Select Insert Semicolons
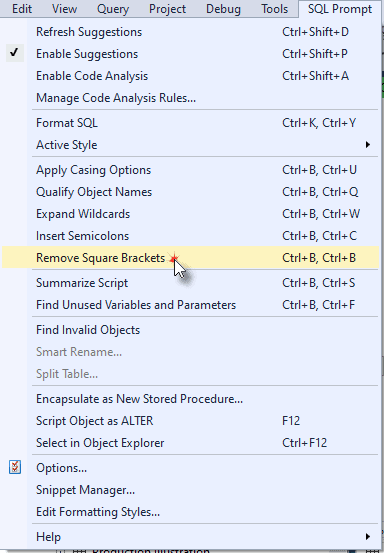This screenshot has width=384, height=553. [190, 236]
